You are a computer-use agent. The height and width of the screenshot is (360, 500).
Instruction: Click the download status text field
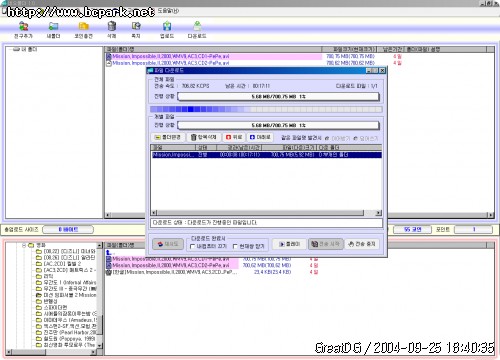point(266,223)
